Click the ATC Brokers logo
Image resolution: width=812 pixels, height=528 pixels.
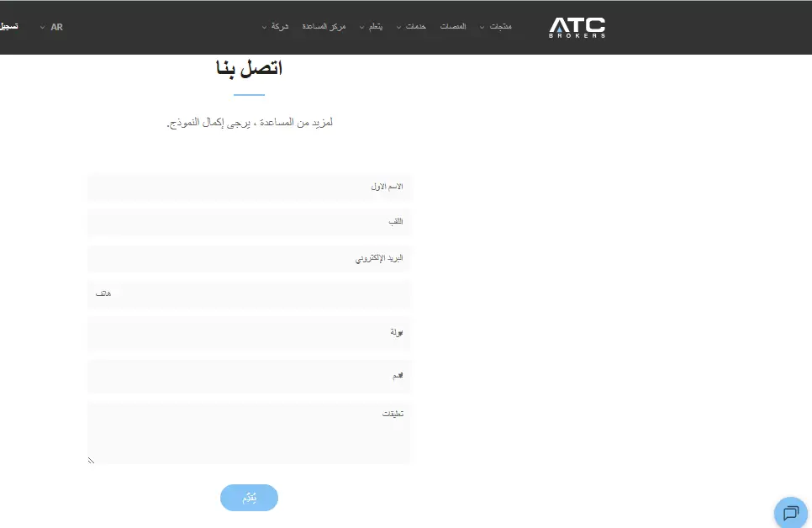[577, 28]
